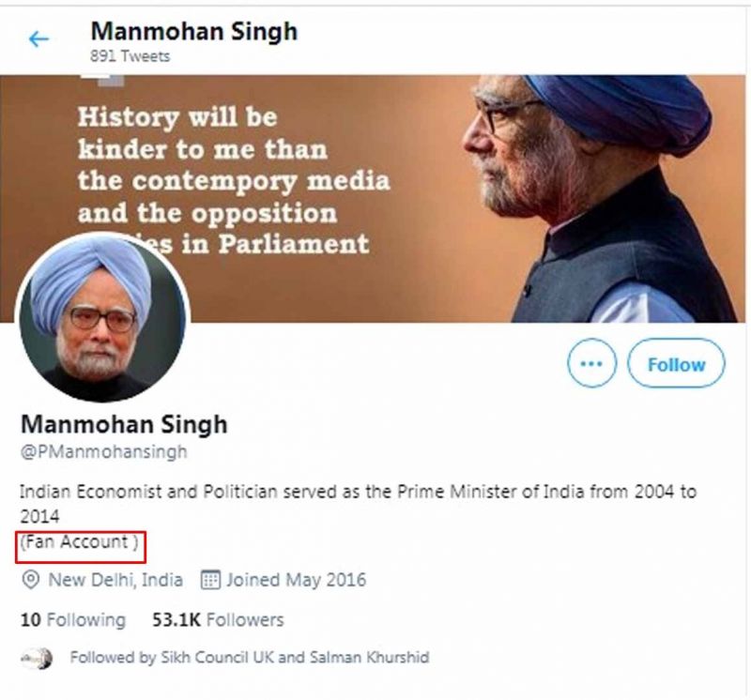
Task: Follow the Manmohan Singh account
Action: [676, 363]
